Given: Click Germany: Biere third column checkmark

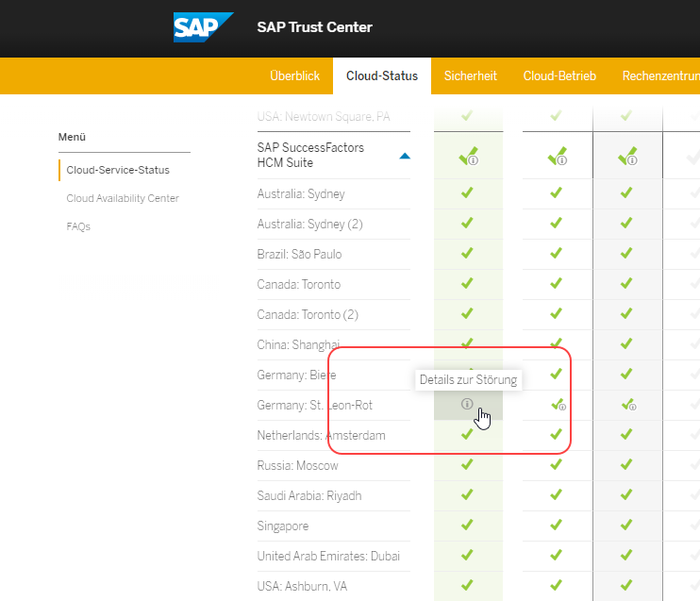Looking at the screenshot, I should pos(626,374).
